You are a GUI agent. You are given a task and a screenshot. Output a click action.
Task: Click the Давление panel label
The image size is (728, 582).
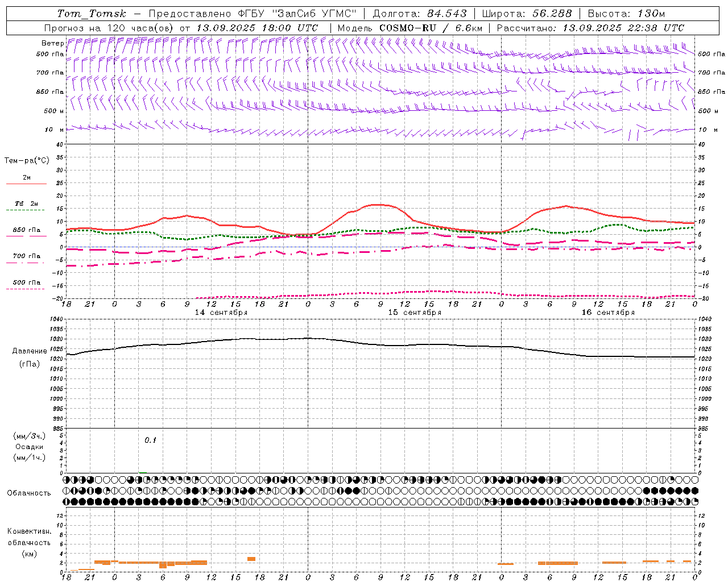[30, 351]
